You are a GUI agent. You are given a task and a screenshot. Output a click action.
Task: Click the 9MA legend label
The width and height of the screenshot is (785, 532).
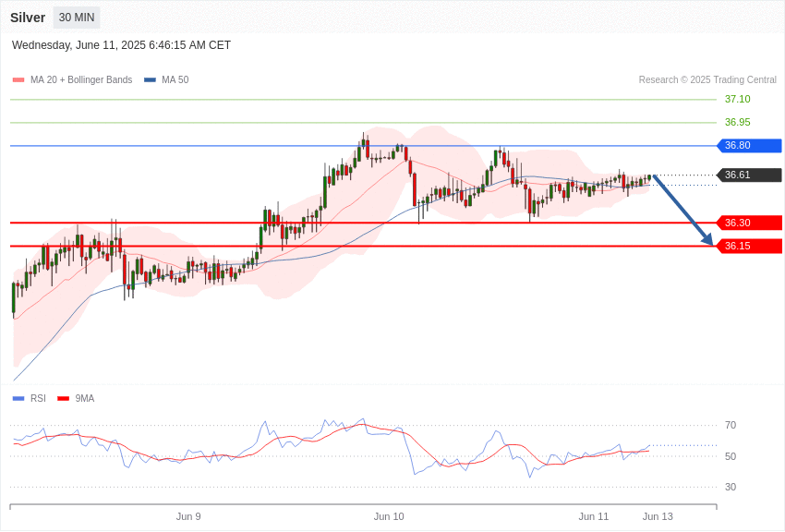[85, 398]
